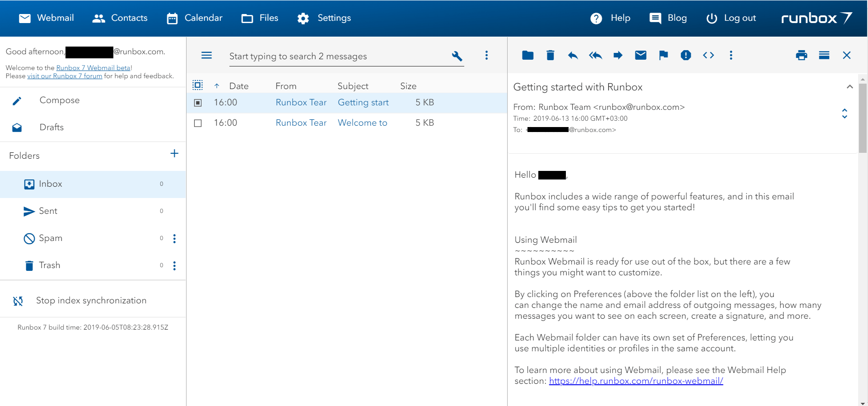
Task: Add a new folder plus icon
Action: (x=174, y=154)
